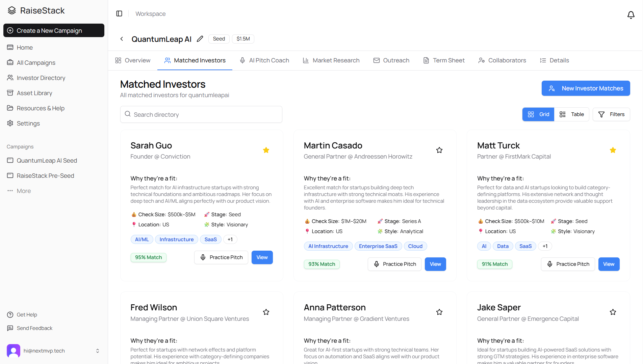Go back using the left chevron arrow
This screenshot has width=643, height=364.
122,39
